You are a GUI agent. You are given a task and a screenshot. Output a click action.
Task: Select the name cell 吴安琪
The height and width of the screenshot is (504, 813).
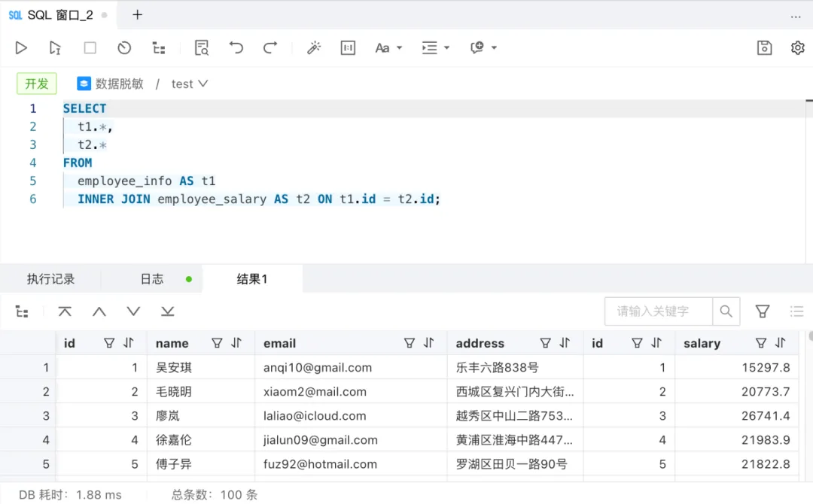201,367
